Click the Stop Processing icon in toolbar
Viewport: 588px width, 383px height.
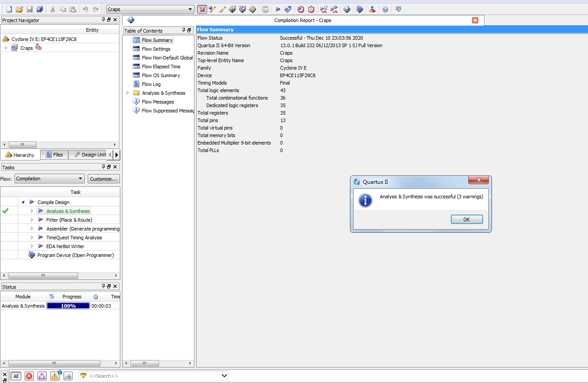[265, 9]
